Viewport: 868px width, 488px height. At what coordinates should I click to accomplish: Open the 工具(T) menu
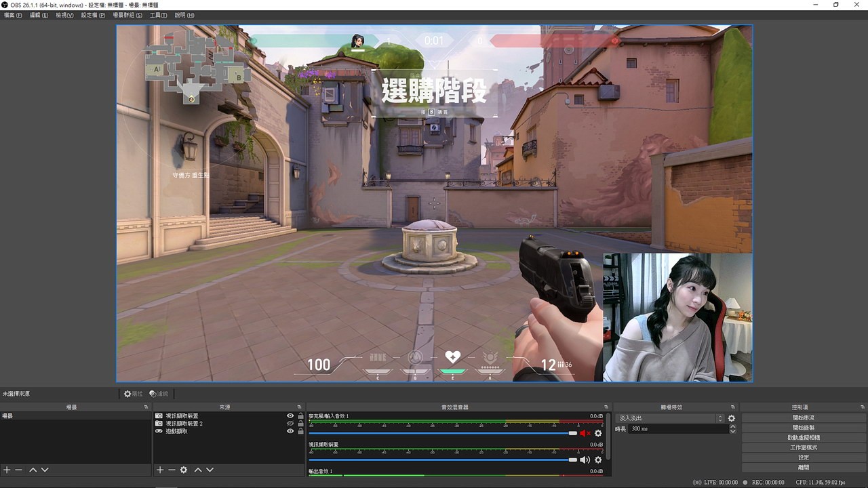click(x=158, y=15)
